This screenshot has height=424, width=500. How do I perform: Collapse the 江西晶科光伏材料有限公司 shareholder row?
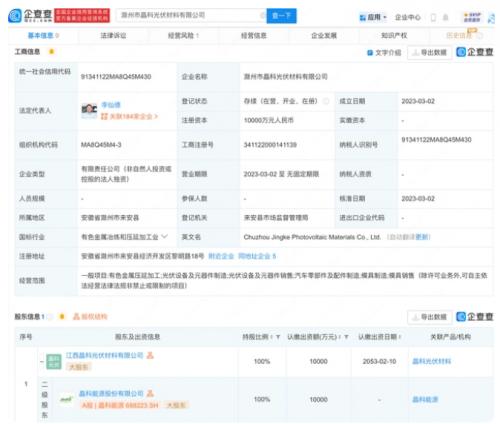pyautogui.click(x=42, y=361)
